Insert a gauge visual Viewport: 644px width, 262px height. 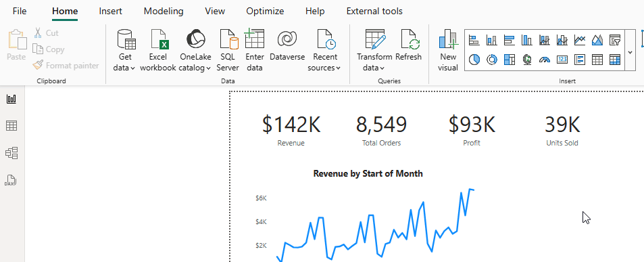(x=545, y=60)
